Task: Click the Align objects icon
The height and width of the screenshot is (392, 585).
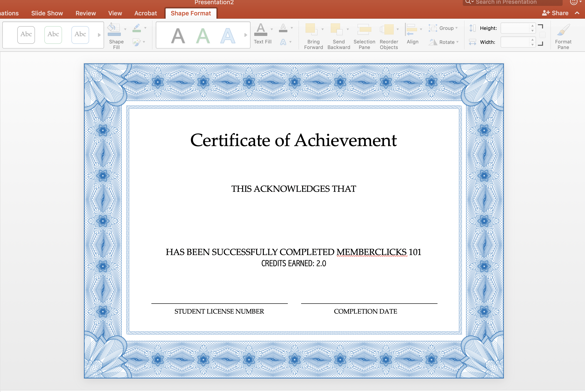Action: (411, 29)
